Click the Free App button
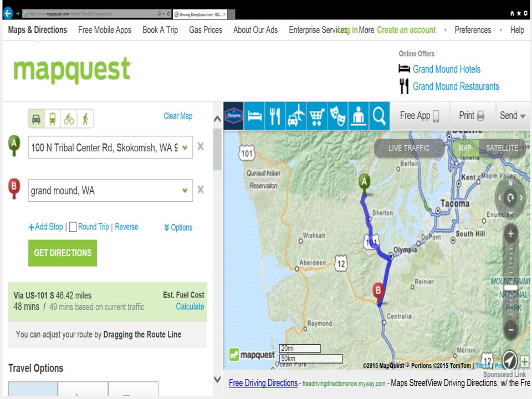Image resolution: width=532 pixels, height=399 pixels. click(420, 116)
